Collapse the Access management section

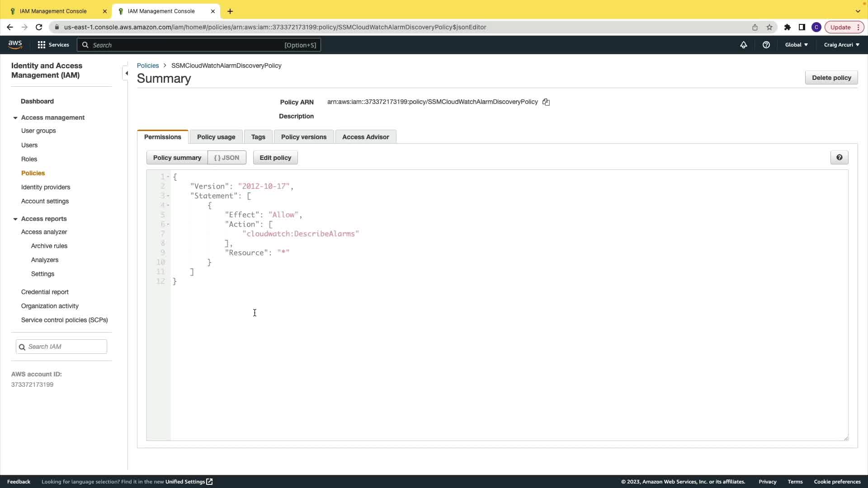click(15, 118)
